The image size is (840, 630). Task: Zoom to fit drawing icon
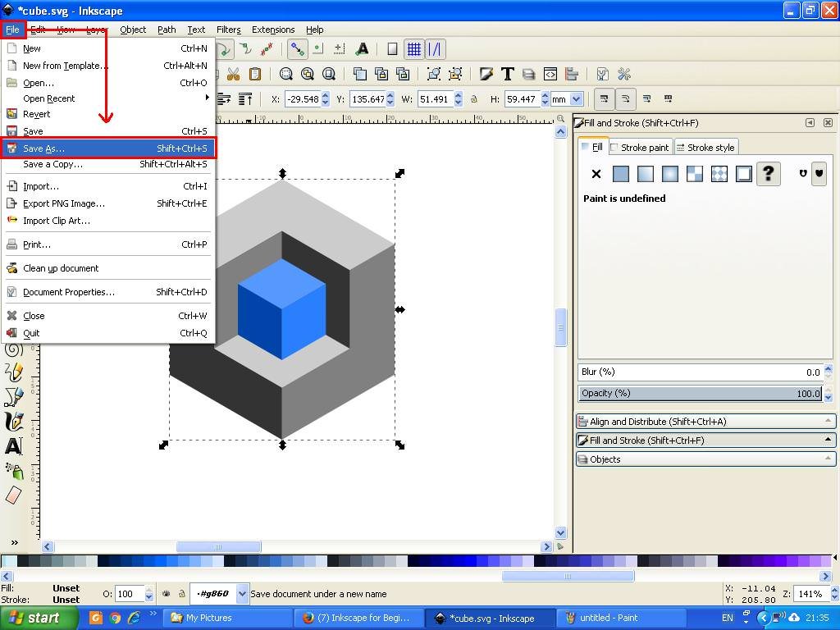(x=307, y=74)
